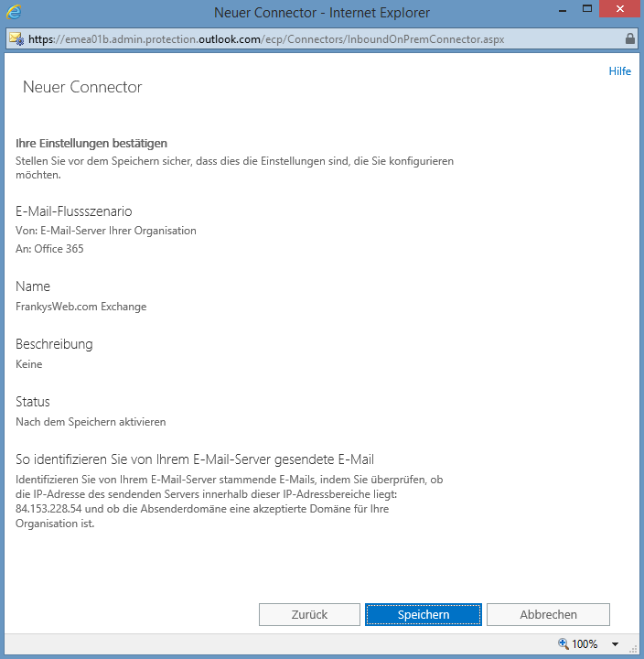Click the Internet Explorer icon in title bar
The image size is (644, 659).
click(16, 13)
